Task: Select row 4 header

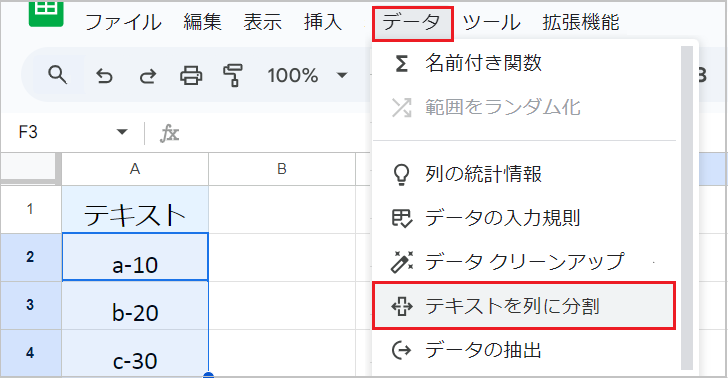Action: (31, 353)
